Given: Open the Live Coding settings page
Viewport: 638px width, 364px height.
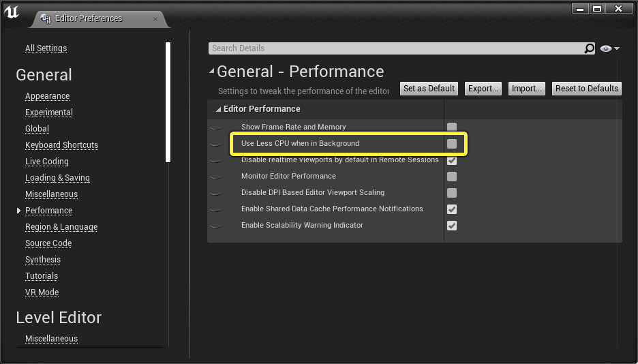Looking at the screenshot, I should 47,162.
